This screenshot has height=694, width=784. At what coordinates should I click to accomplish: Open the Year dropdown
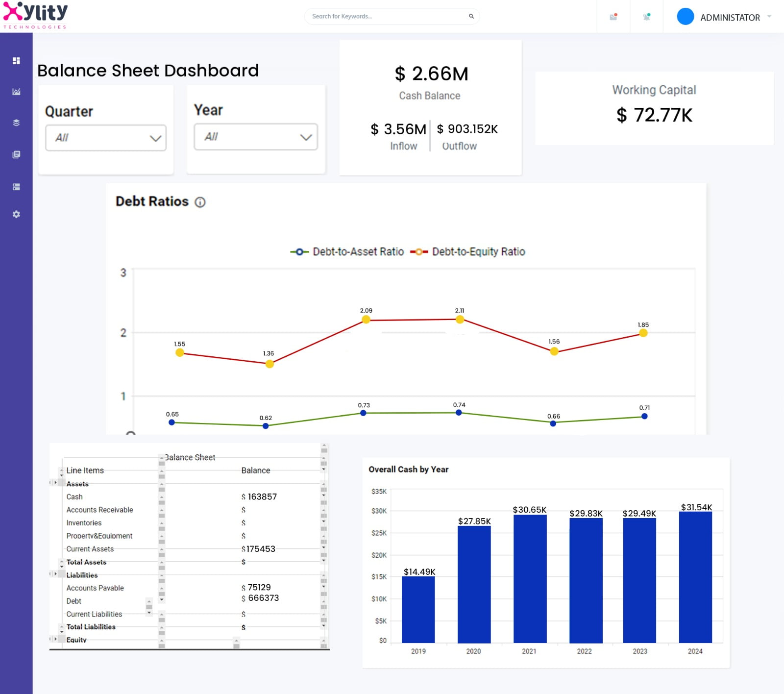256,137
